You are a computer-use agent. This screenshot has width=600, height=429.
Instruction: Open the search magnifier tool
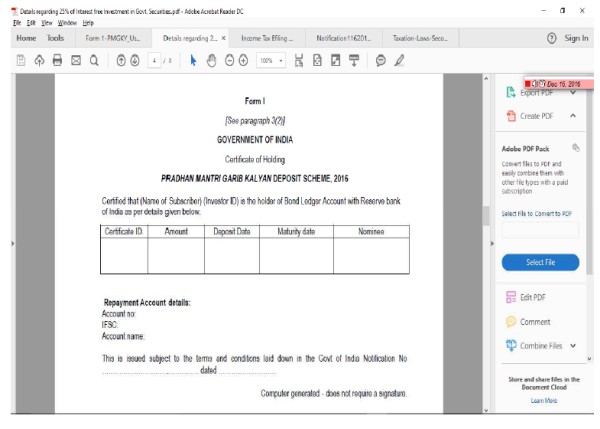click(x=93, y=61)
